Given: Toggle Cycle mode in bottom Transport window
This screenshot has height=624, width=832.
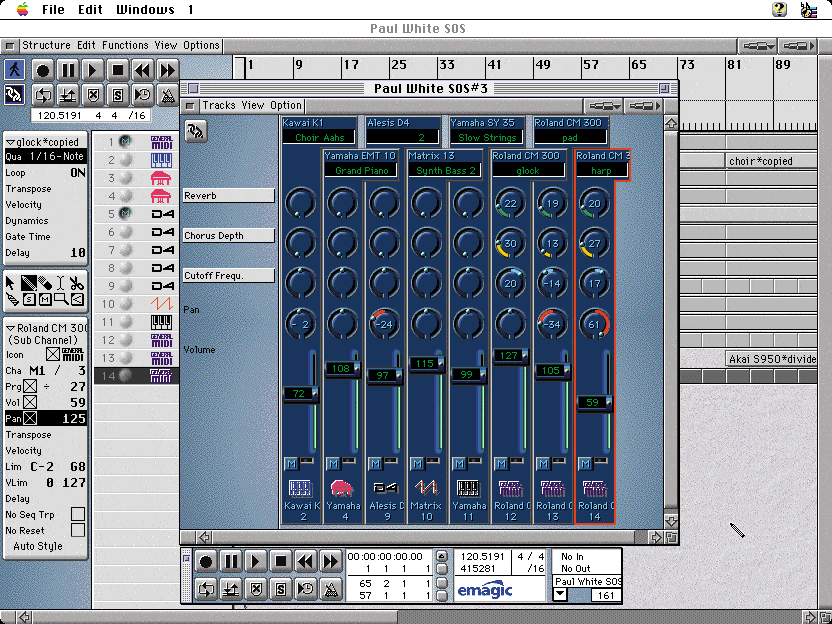Looking at the screenshot, I should click(206, 589).
